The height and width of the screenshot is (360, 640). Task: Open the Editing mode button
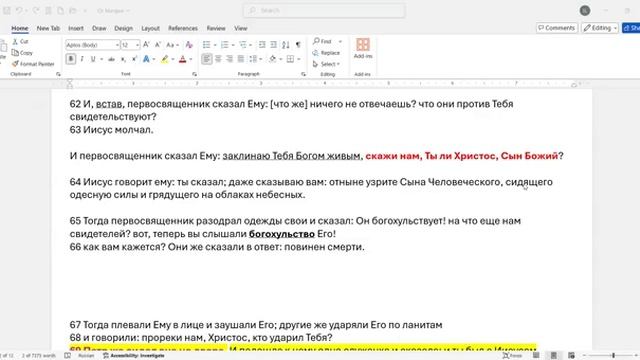(x=600, y=28)
